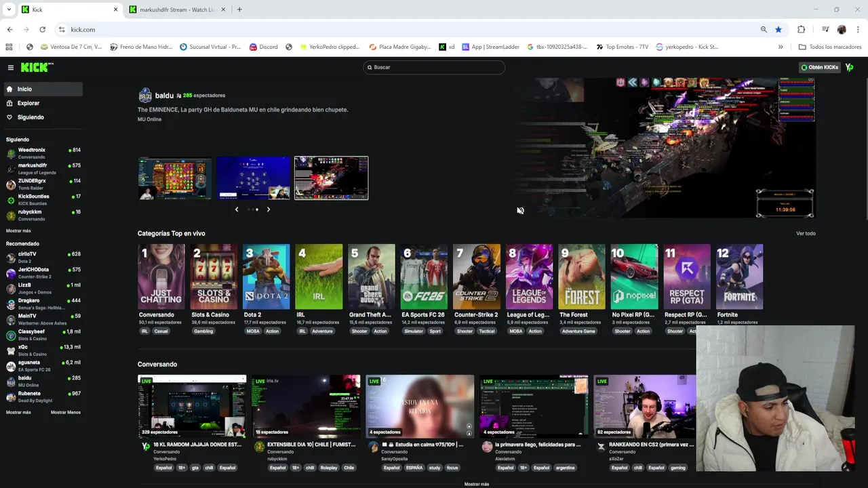Bookmark this page star icon
868x488 pixels.
coord(778,29)
